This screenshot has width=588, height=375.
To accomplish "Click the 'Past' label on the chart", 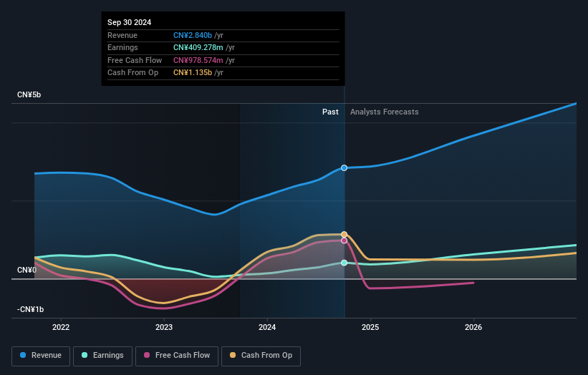I will pyautogui.click(x=330, y=112).
